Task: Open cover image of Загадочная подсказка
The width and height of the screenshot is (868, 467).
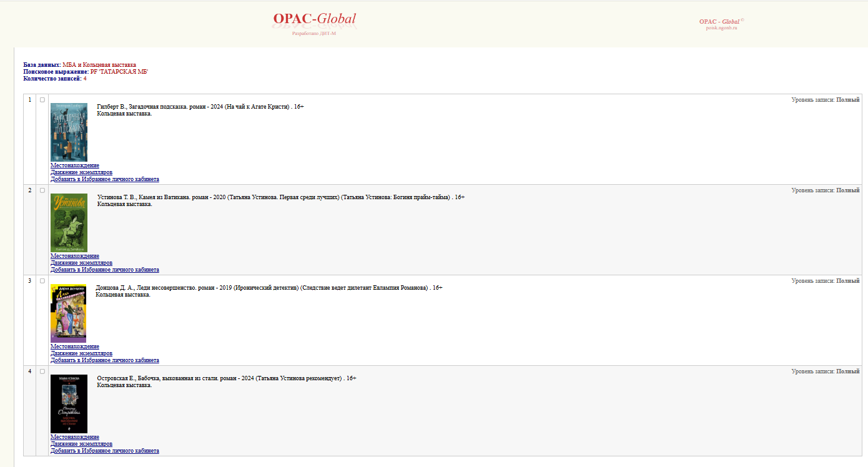Action: [69, 132]
